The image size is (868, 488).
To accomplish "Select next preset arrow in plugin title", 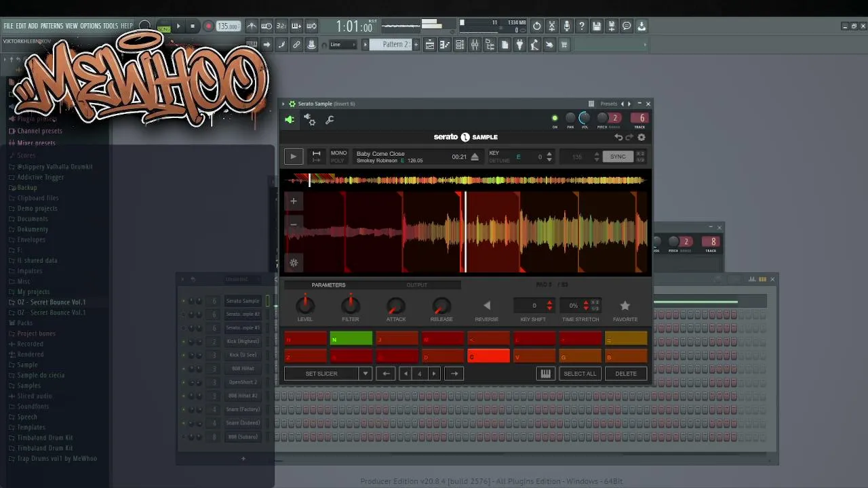I will coord(629,104).
